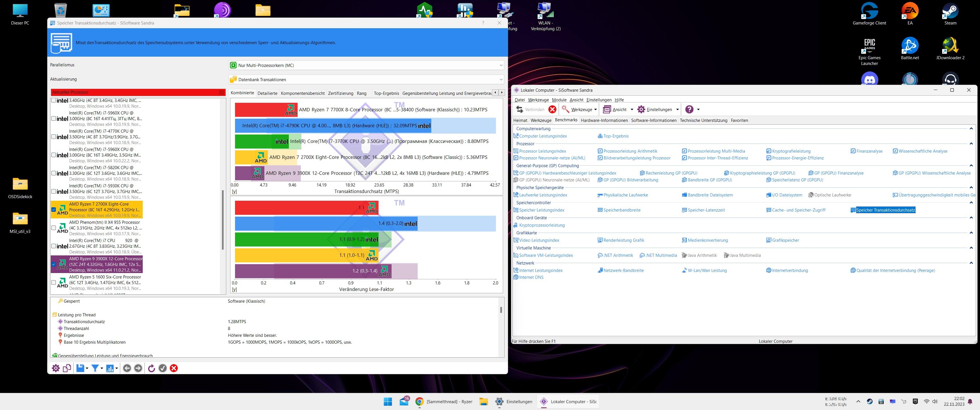Collapse the Prozessor benchmark section
This screenshot has width=980, height=410.
[x=971, y=144]
